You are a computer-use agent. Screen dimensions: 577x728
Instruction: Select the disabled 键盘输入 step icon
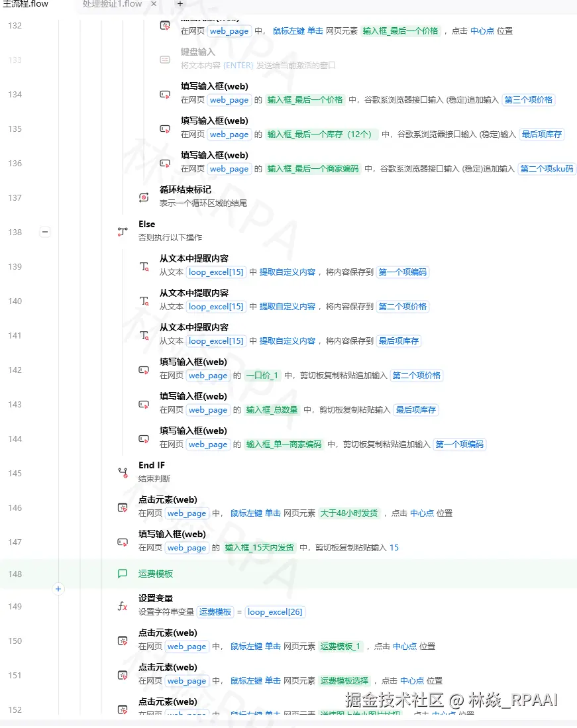pos(165,60)
